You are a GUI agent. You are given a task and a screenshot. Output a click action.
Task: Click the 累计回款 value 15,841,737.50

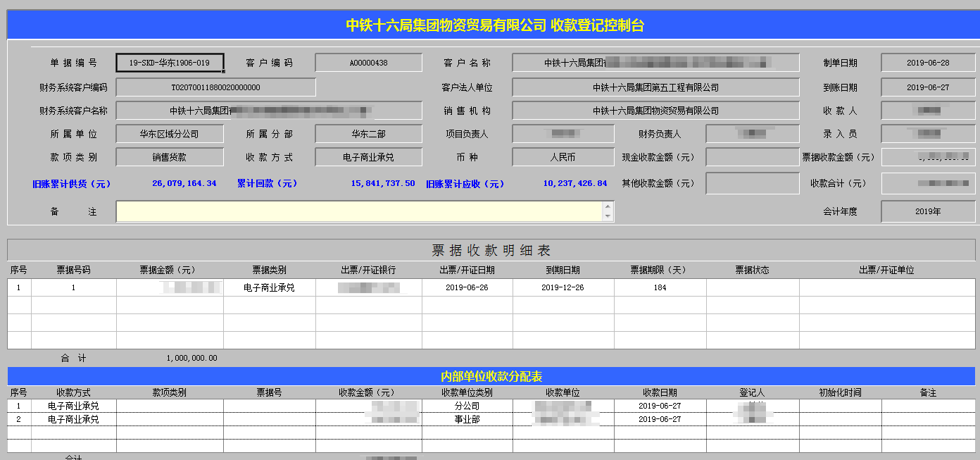pyautogui.click(x=383, y=183)
